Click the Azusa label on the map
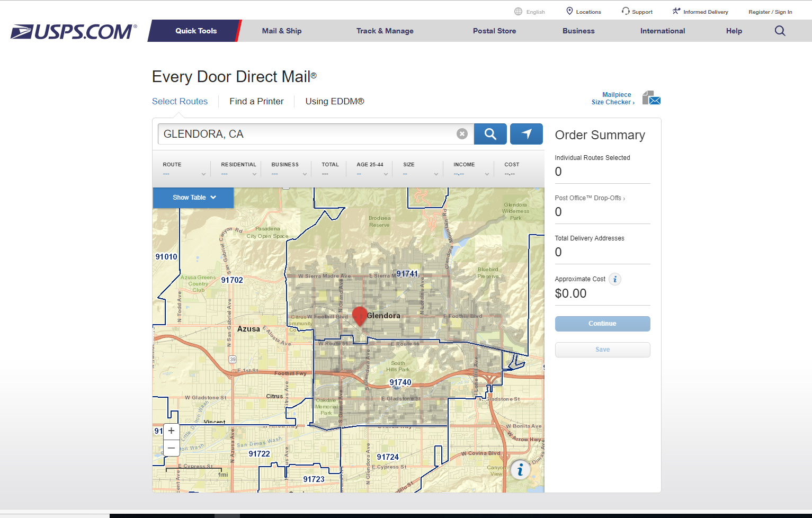Image resolution: width=812 pixels, height=518 pixels. 248,329
